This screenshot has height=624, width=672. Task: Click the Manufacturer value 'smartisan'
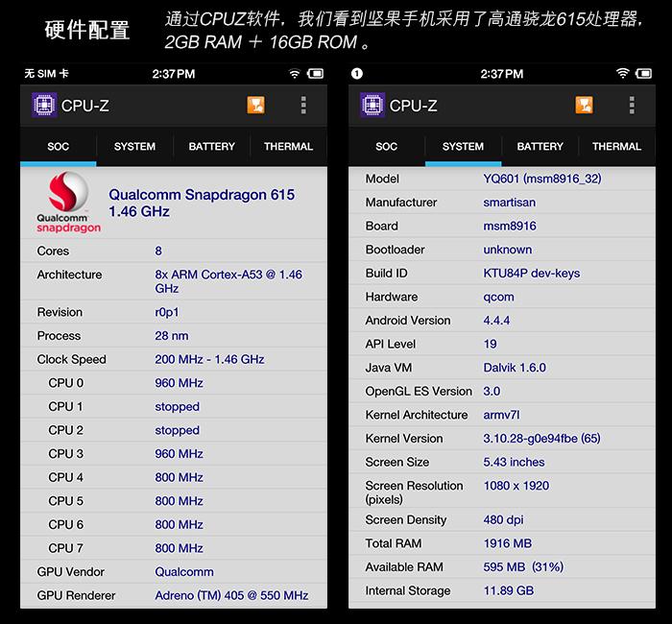(x=509, y=203)
